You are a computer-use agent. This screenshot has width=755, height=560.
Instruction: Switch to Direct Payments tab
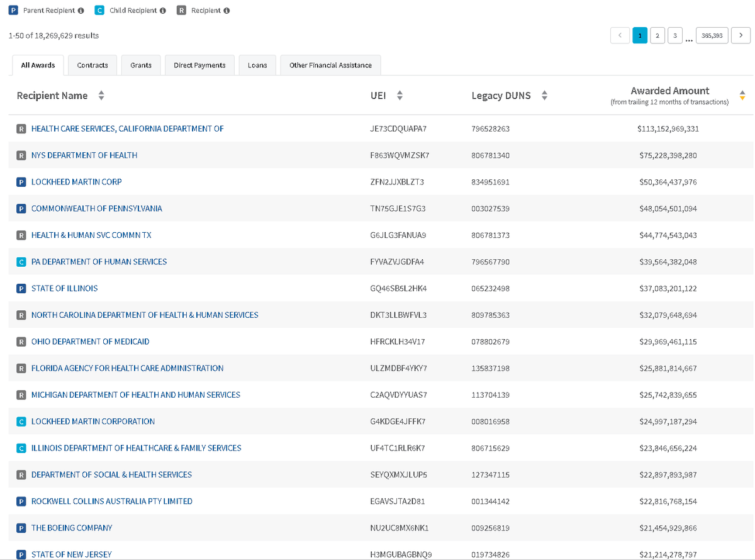tap(199, 65)
